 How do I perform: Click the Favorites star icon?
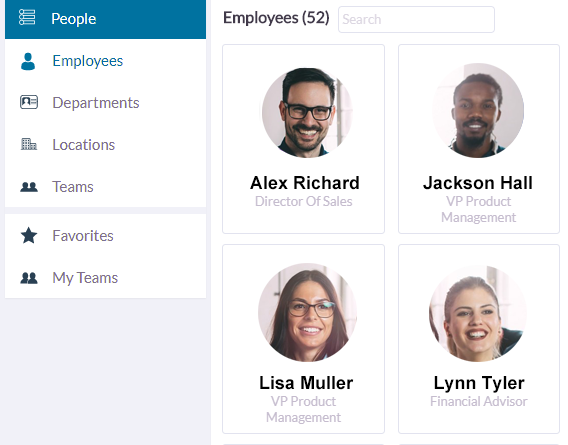click(29, 236)
